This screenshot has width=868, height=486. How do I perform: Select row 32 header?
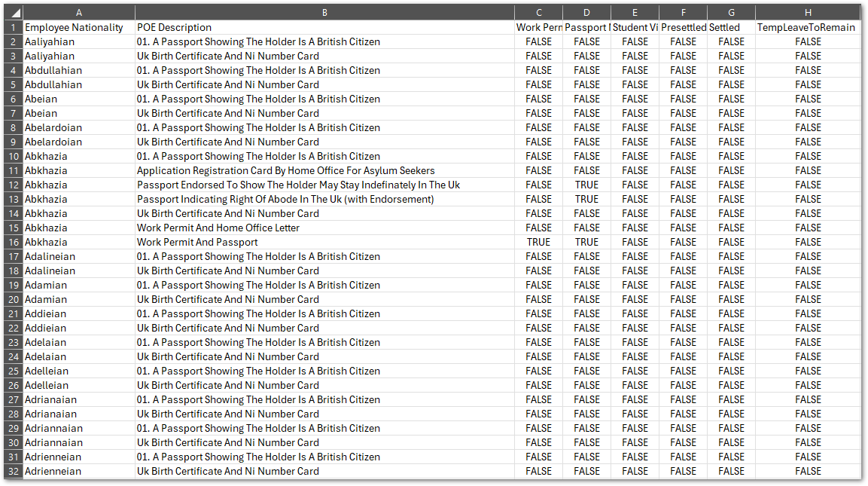pyautogui.click(x=14, y=472)
